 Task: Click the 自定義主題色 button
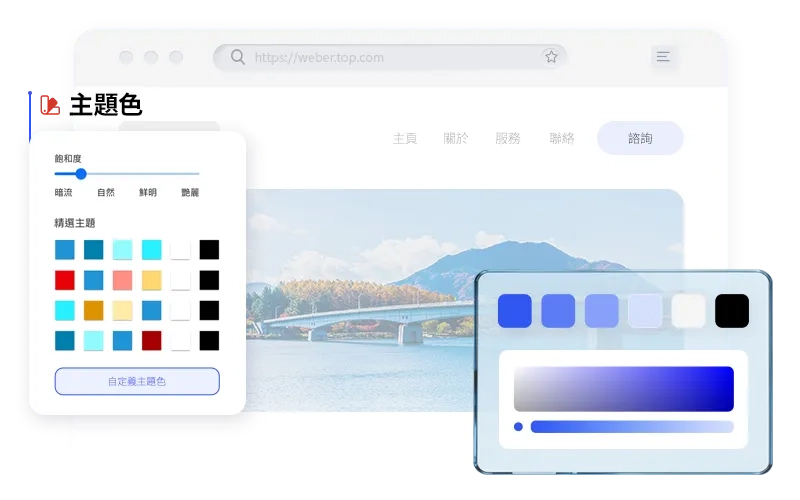click(x=137, y=381)
